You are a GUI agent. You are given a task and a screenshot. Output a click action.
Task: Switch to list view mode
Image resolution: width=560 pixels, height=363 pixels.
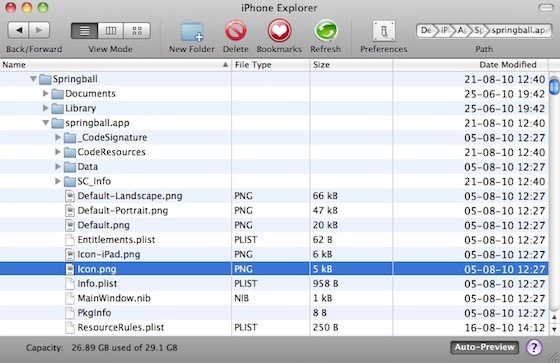(x=84, y=31)
